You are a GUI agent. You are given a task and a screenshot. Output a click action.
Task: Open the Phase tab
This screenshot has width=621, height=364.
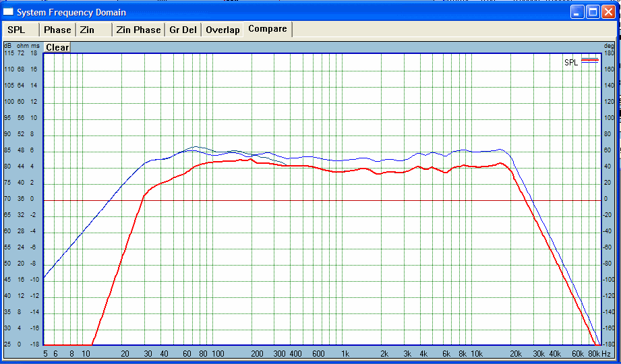pyautogui.click(x=57, y=30)
